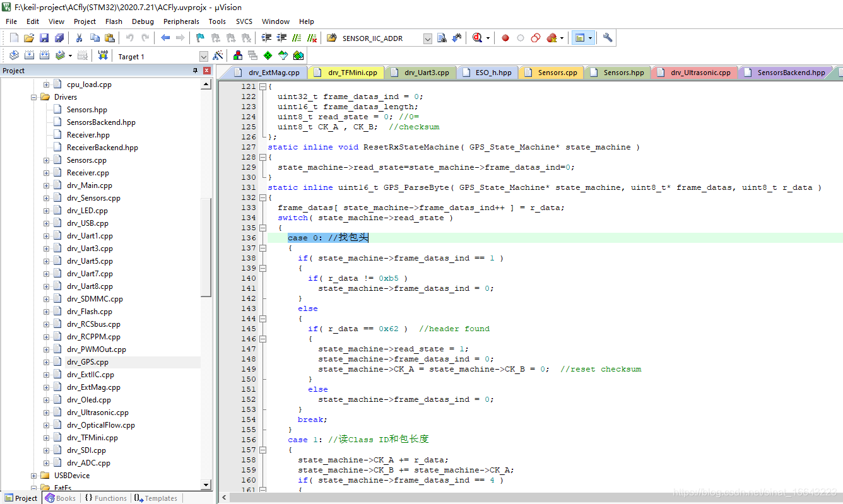Switch to the Templates tab at panel bottom
This screenshot has height=504, width=843.
tap(156, 498)
